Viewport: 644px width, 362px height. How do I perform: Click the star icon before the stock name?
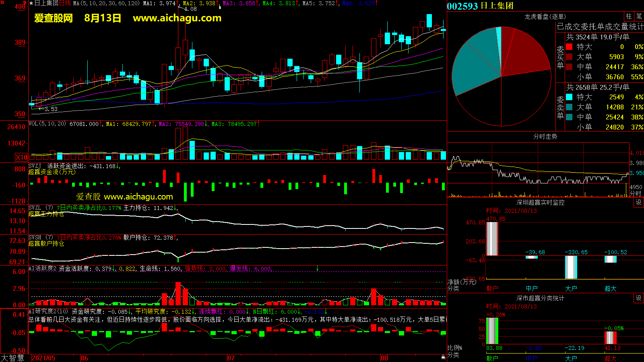(x=31, y=3)
